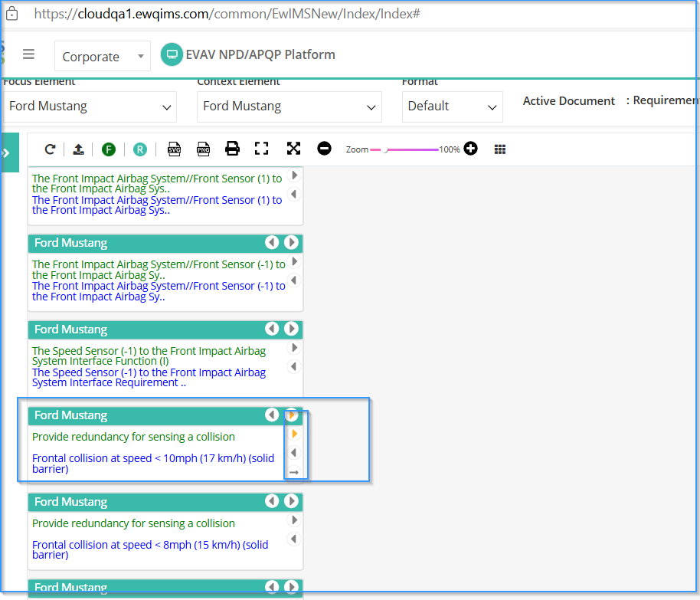Select 'Frontal collision at speed < 8mph' text
The image size is (700, 600).
[150, 549]
